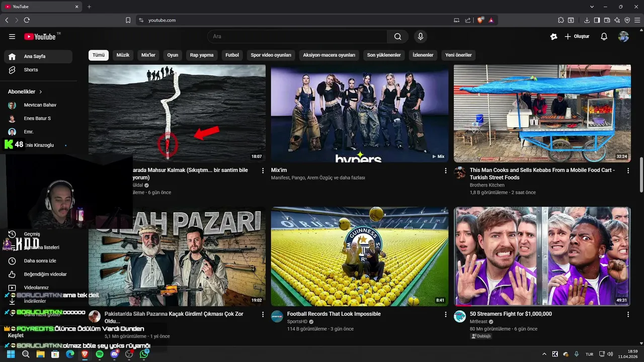Screen dimensions: 644x362
Task: Click the YouTube logo
Action: [40, 36]
